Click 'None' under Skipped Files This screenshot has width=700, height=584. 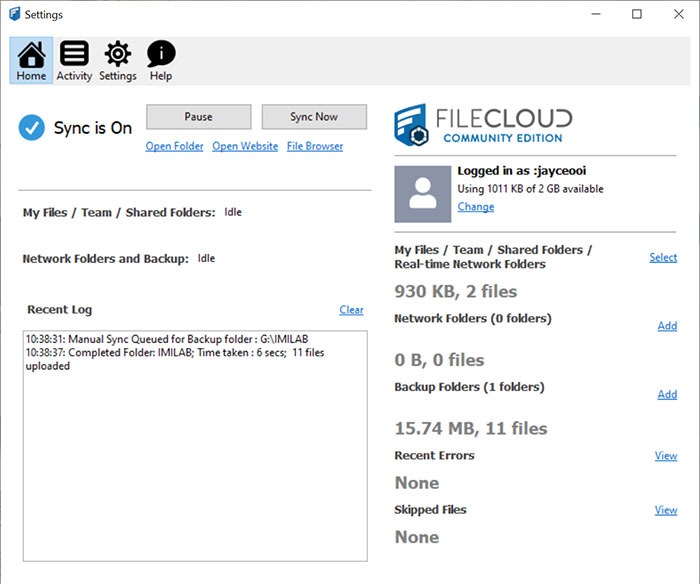tap(417, 537)
